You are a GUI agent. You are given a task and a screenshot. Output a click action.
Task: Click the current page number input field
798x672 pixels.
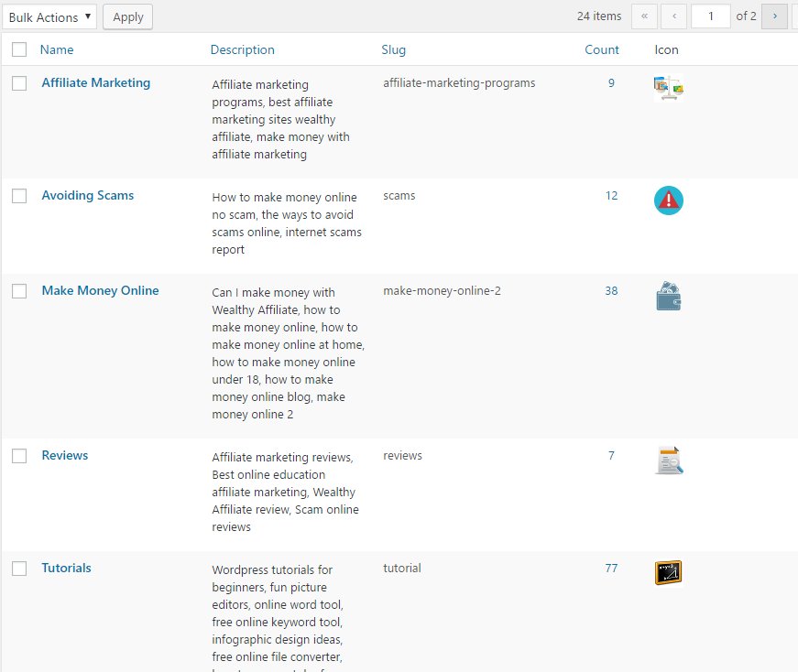tap(711, 16)
